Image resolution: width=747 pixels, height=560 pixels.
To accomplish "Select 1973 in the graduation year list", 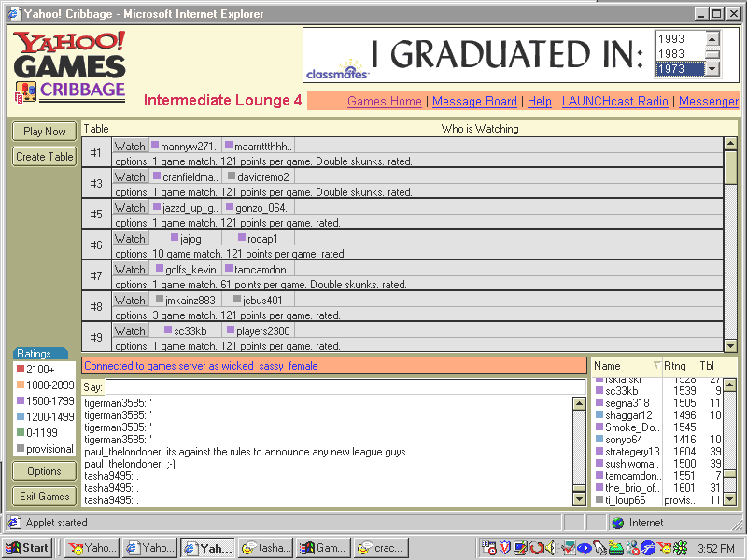I will tap(680, 68).
